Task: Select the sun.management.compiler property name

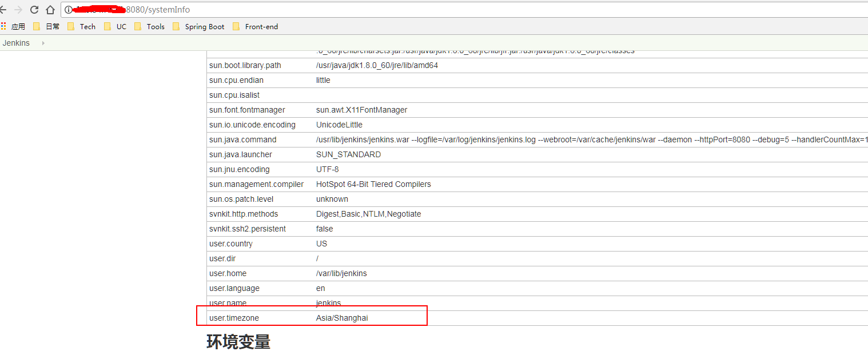Action: point(255,184)
